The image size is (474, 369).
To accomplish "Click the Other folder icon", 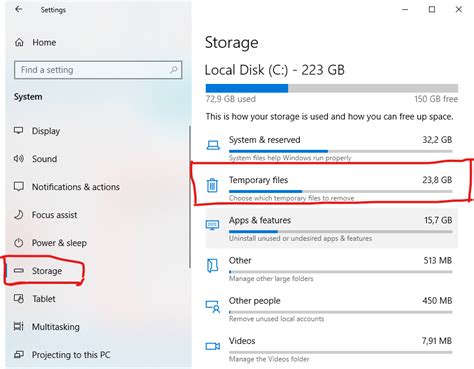I will coord(212,266).
